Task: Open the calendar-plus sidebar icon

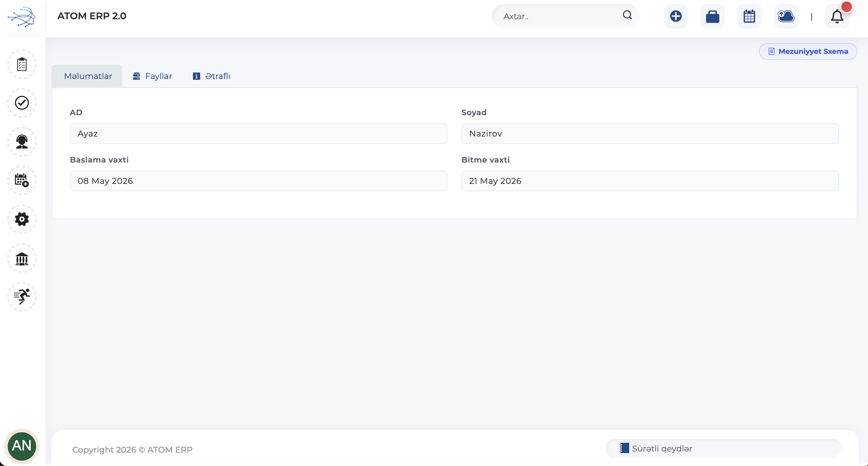Action: 22,180
